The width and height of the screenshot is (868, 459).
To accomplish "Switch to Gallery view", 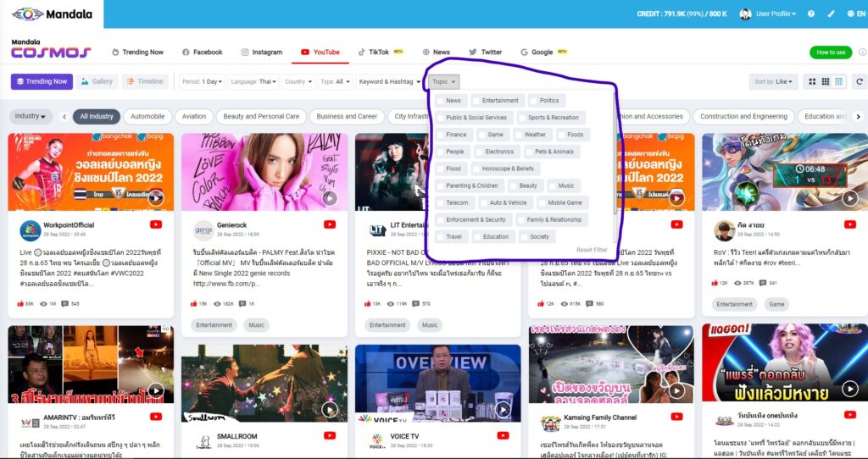I will pyautogui.click(x=97, y=82).
